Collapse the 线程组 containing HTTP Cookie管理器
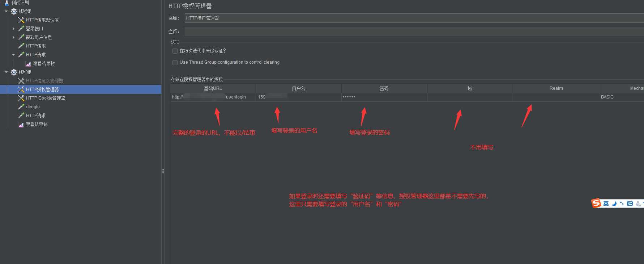Screen dimensions: 644x264 [6, 72]
